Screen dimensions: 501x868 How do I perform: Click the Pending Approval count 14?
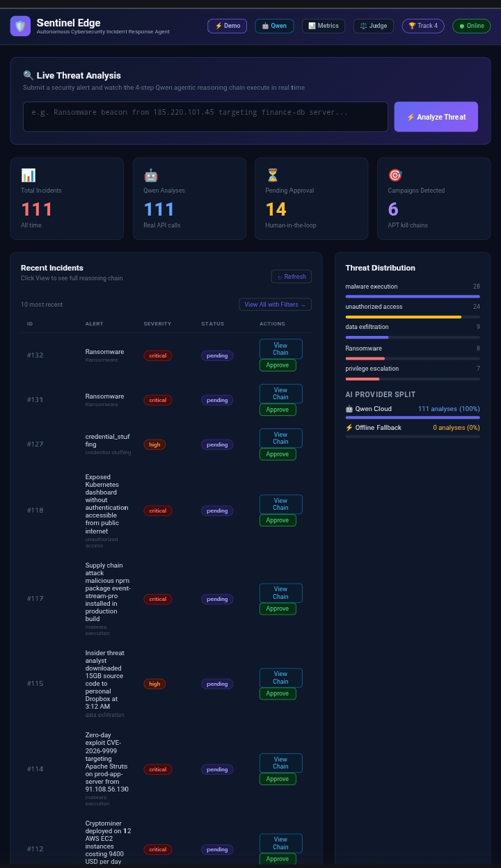[x=276, y=209]
